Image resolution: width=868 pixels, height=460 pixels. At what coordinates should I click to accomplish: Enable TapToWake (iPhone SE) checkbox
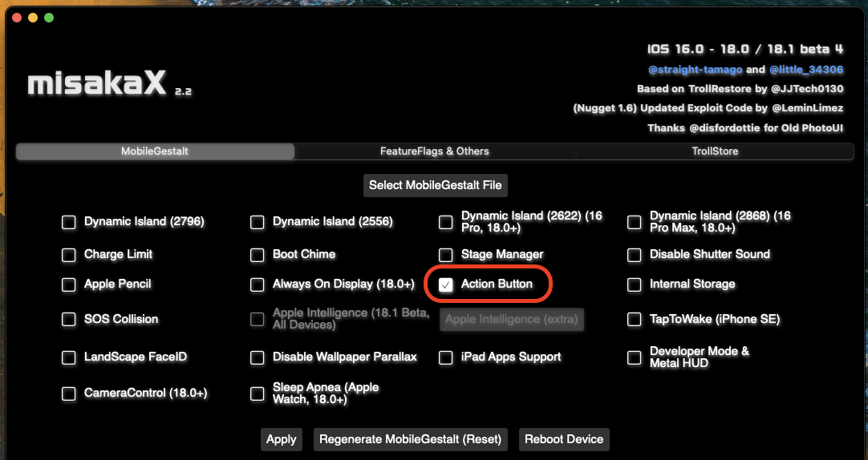point(634,320)
